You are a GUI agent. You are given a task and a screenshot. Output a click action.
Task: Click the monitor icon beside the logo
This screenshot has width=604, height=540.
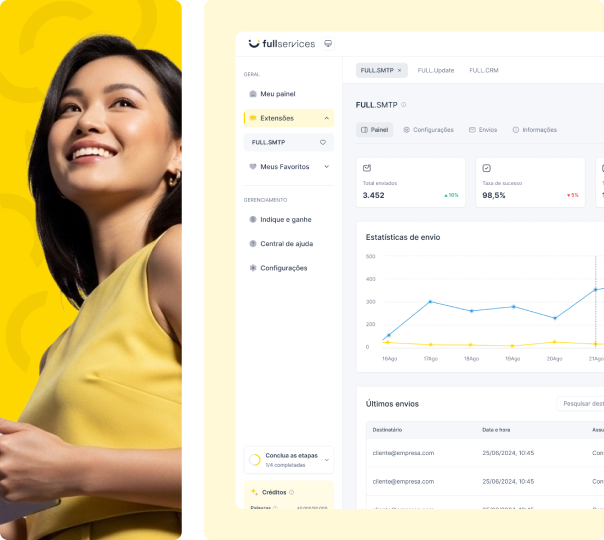coord(328,44)
